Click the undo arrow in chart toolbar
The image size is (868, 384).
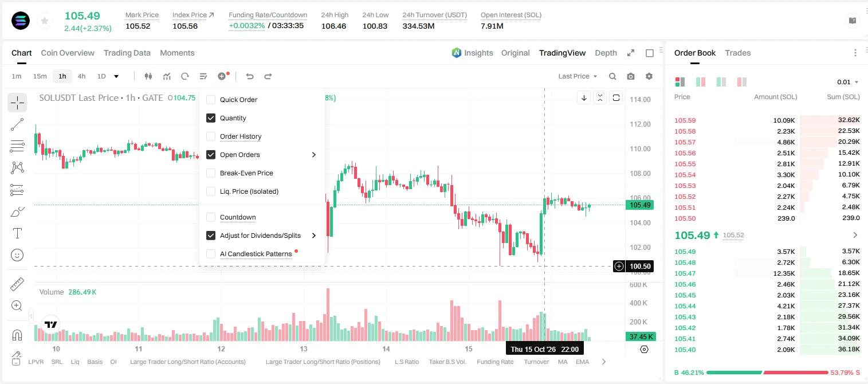coord(250,76)
